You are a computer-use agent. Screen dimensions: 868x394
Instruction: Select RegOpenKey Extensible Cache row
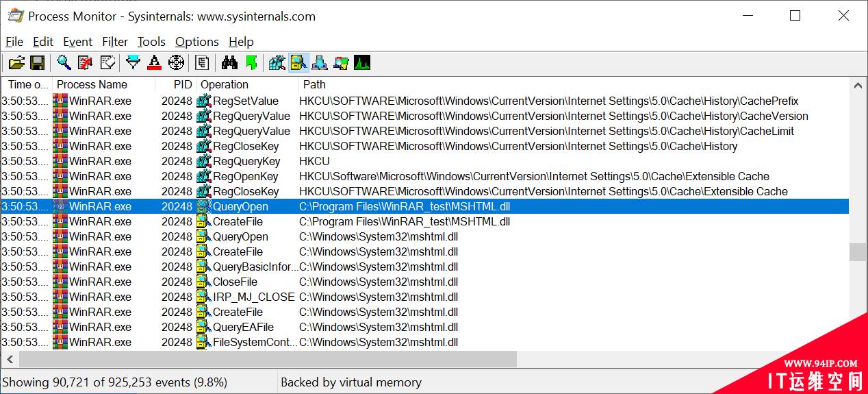(x=424, y=176)
